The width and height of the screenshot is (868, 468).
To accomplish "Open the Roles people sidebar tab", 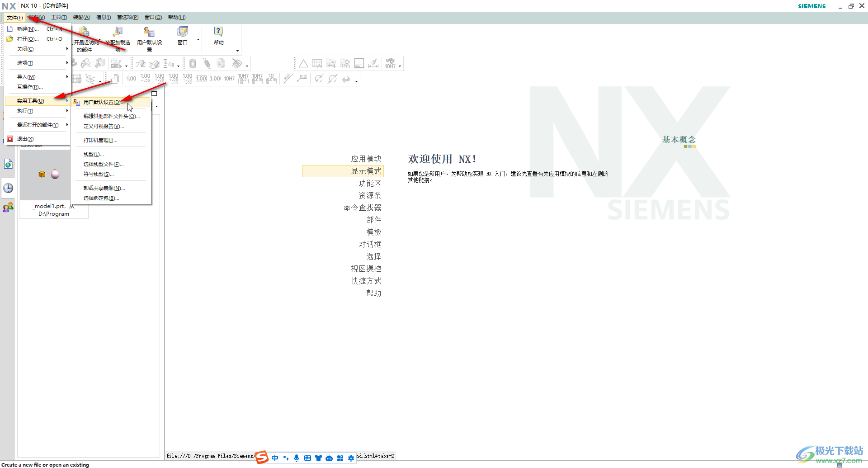I will [8, 208].
